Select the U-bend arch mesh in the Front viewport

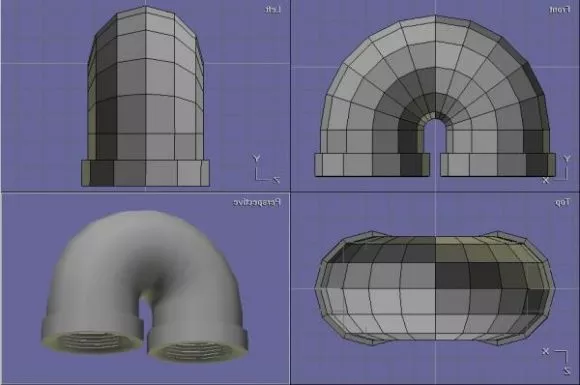point(435,96)
